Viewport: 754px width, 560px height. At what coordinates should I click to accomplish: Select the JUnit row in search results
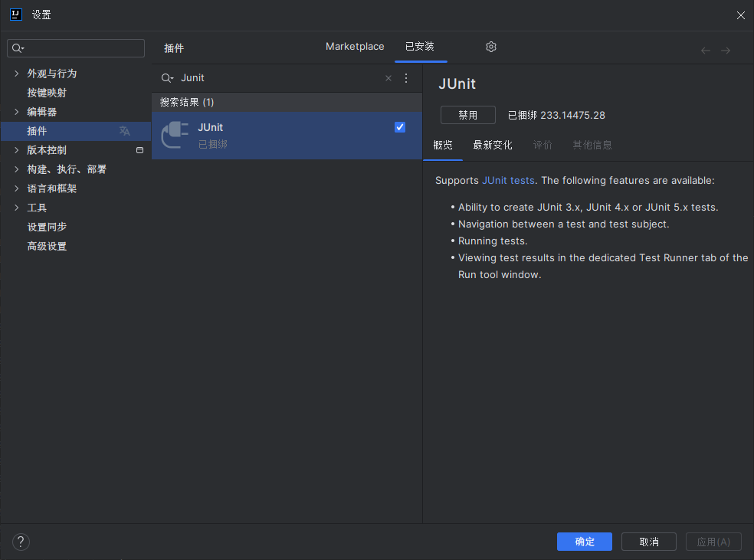287,136
